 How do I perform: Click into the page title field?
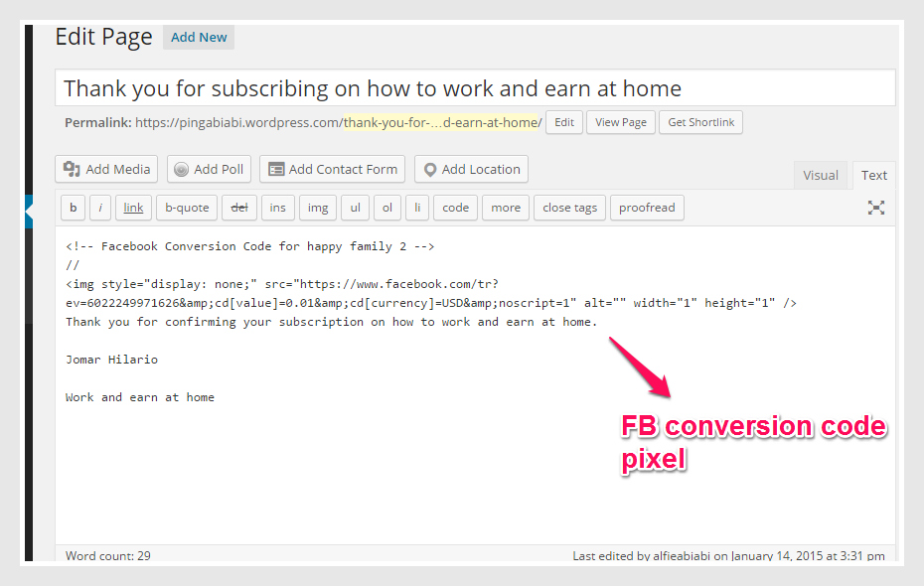coord(475,88)
